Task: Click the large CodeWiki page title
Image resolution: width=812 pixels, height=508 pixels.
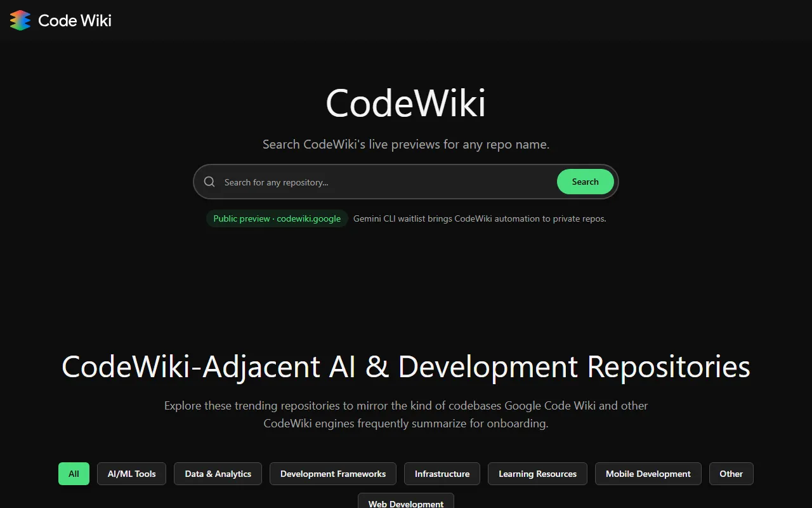Action: 406,103
